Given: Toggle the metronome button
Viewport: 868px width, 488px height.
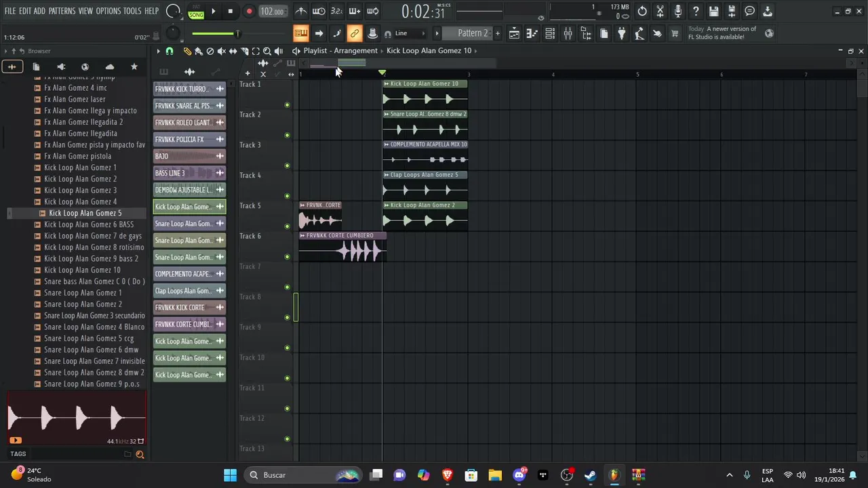Looking at the screenshot, I should click(x=301, y=11).
